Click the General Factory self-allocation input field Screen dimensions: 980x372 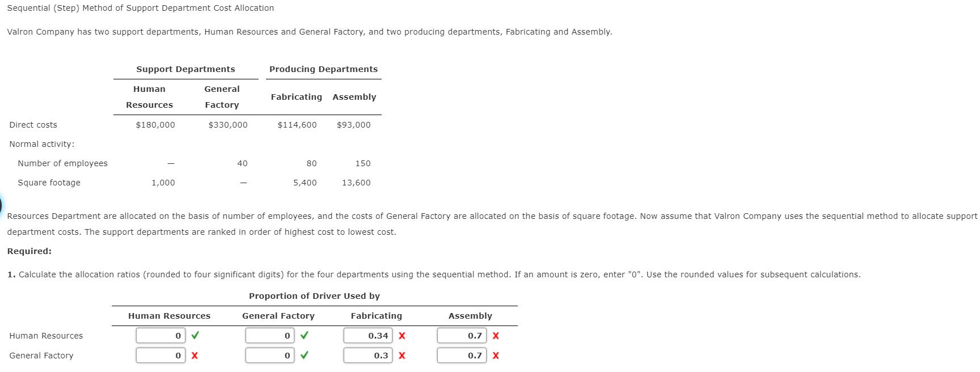[x=270, y=356]
